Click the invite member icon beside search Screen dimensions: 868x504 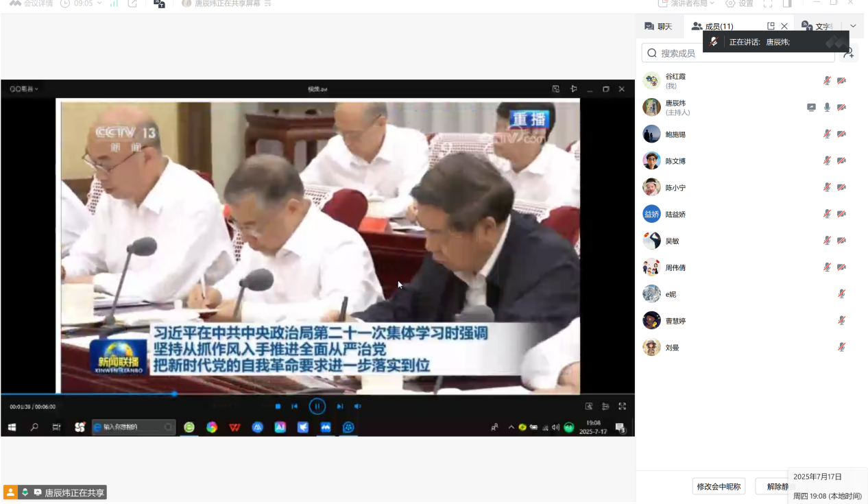(848, 53)
